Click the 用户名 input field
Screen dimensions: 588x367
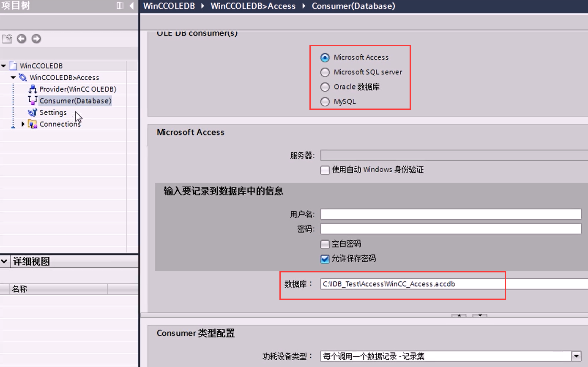tap(451, 214)
